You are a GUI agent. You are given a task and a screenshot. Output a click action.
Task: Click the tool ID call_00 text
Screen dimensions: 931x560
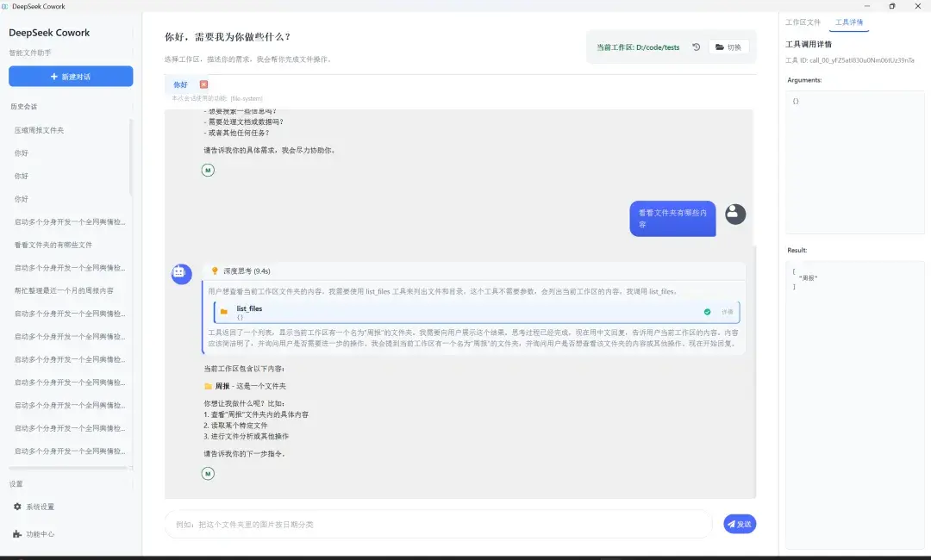850,60
